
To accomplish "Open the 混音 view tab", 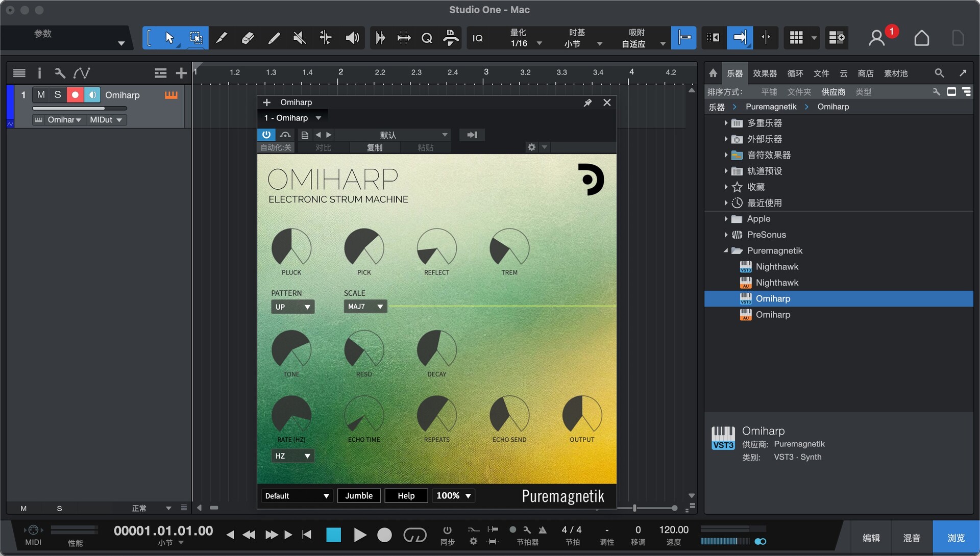I will click(912, 538).
